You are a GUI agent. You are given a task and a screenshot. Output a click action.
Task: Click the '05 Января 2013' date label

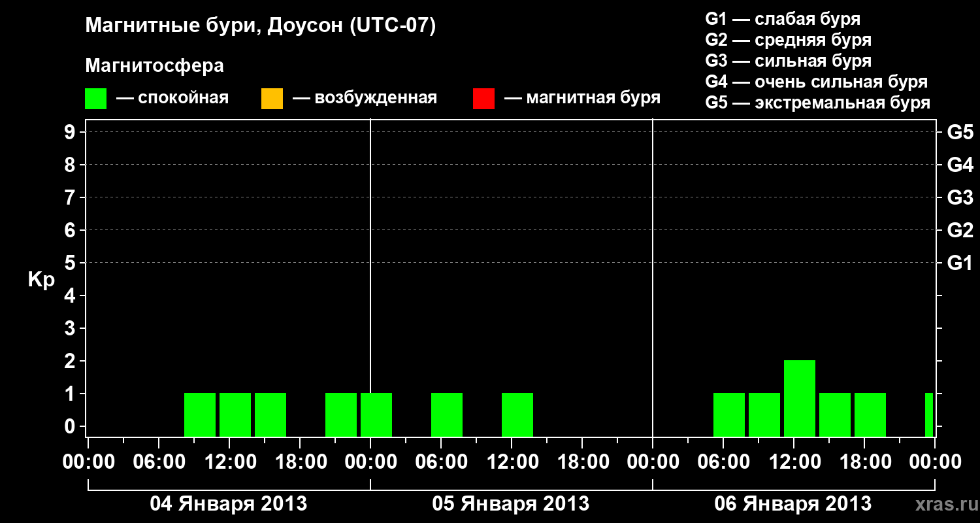[511, 504]
